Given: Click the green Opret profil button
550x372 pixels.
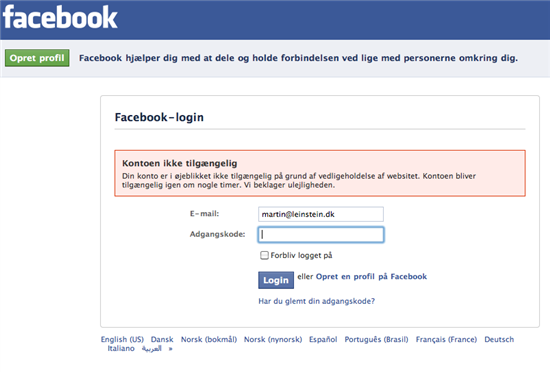Looking at the screenshot, I should (37, 58).
